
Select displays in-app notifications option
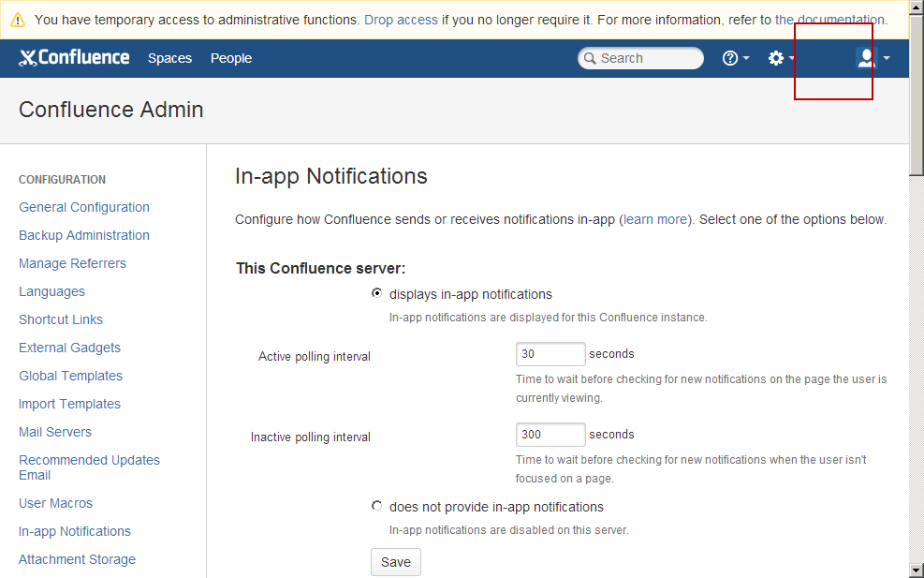[x=376, y=293]
